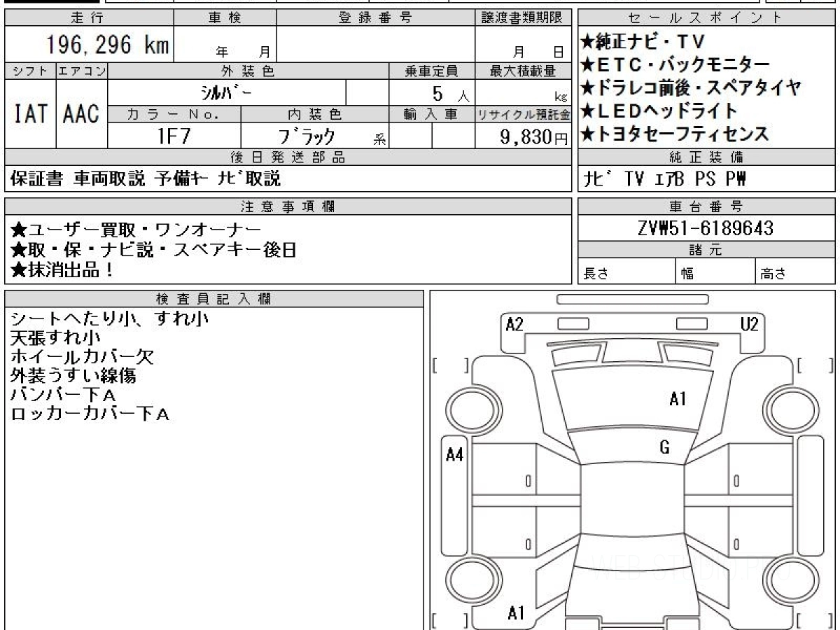Select exterior color シルバー

(x=227, y=92)
